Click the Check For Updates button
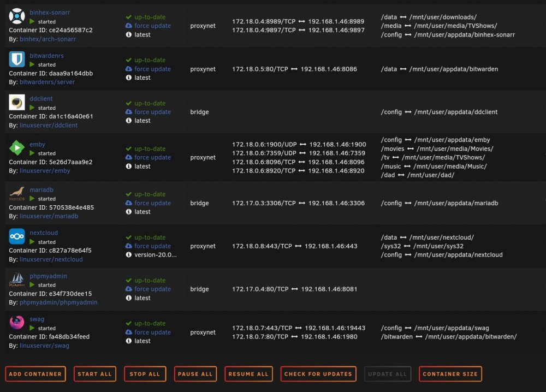546x392 pixels. tap(318, 374)
